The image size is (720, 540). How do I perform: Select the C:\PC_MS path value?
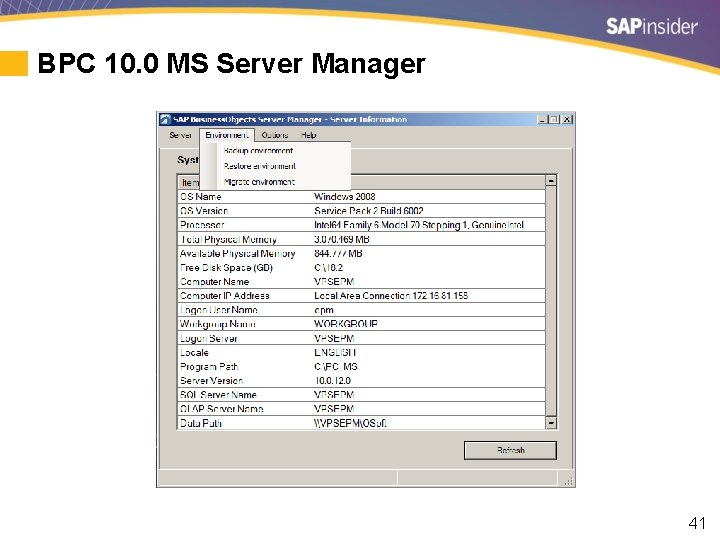click(336, 367)
